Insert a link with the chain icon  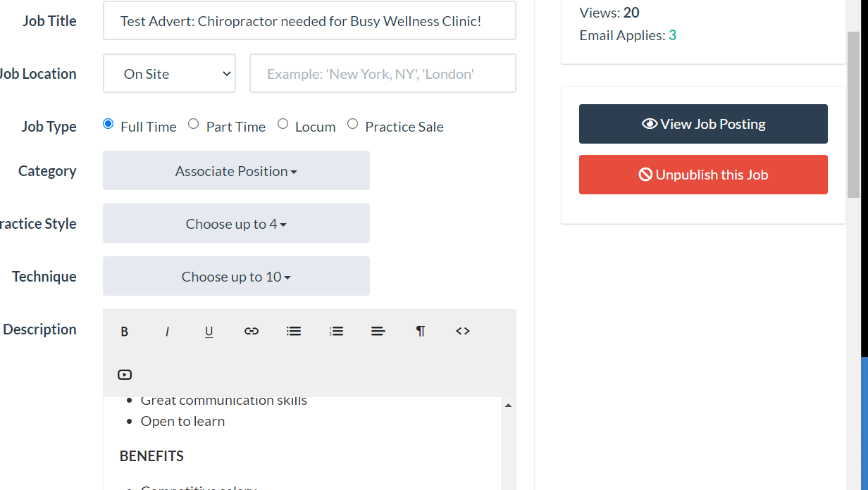click(x=252, y=331)
